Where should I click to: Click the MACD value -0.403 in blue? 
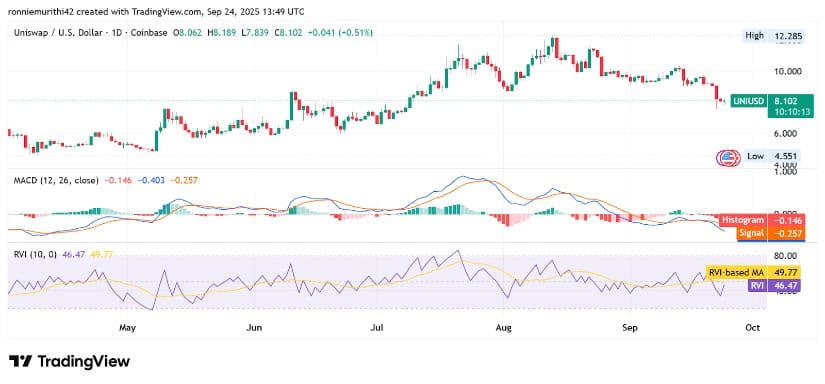pos(152,180)
